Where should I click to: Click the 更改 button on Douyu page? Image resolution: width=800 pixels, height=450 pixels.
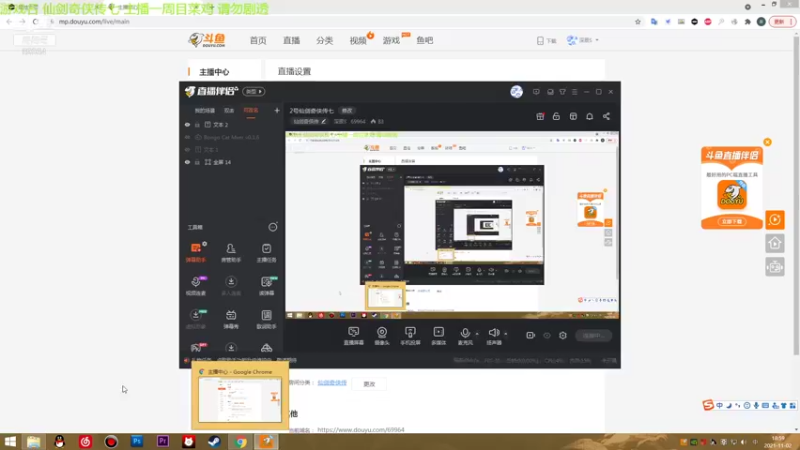369,384
